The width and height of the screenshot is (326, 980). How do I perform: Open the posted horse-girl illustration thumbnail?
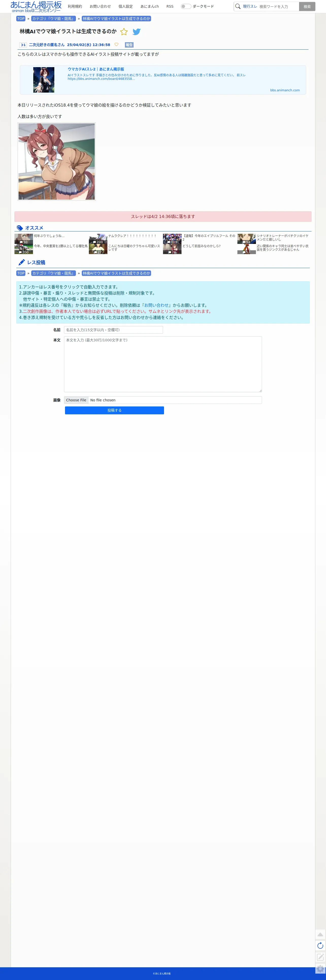click(57, 161)
